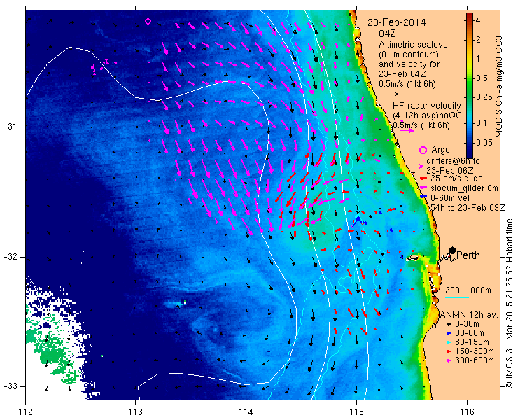This screenshot has height=420, width=518.
Task: Click the color bar tick value 0.25
Action: pos(484,97)
